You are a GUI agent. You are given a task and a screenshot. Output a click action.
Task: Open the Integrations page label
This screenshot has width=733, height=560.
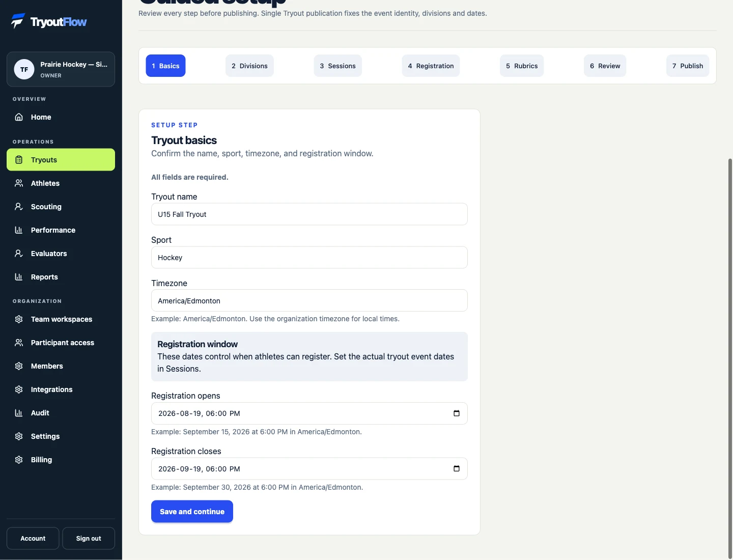[52, 389]
